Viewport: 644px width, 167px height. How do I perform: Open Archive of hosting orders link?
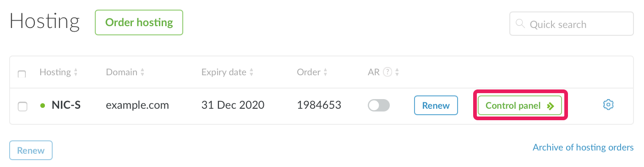(x=583, y=147)
